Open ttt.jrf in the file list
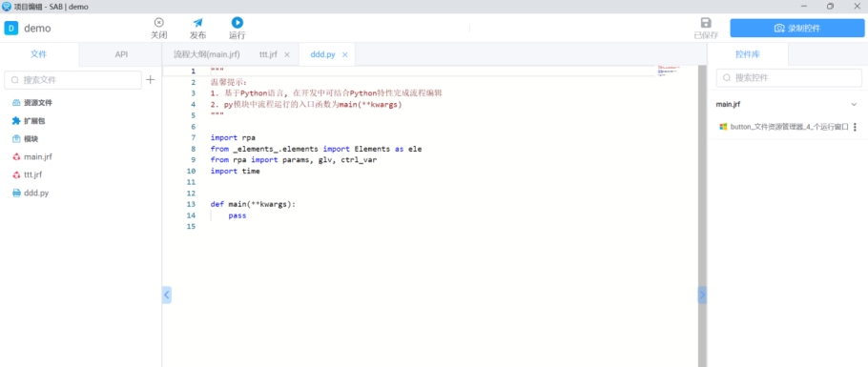 [33, 174]
